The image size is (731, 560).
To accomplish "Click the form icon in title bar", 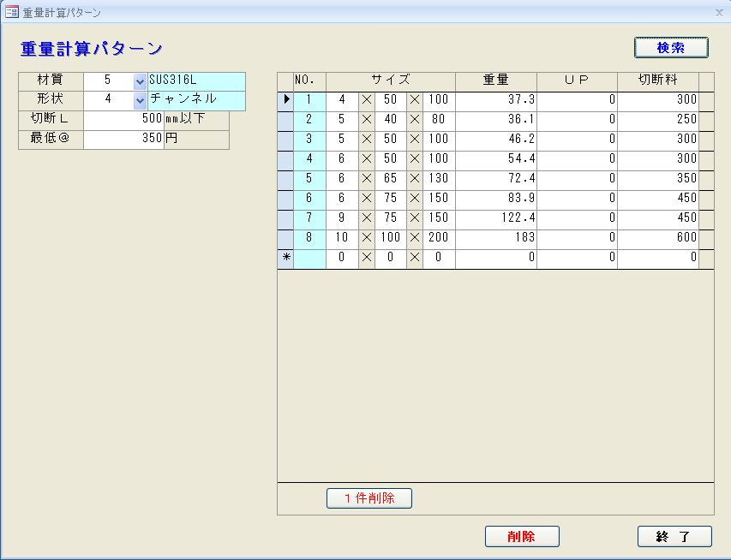I will (x=12, y=12).
